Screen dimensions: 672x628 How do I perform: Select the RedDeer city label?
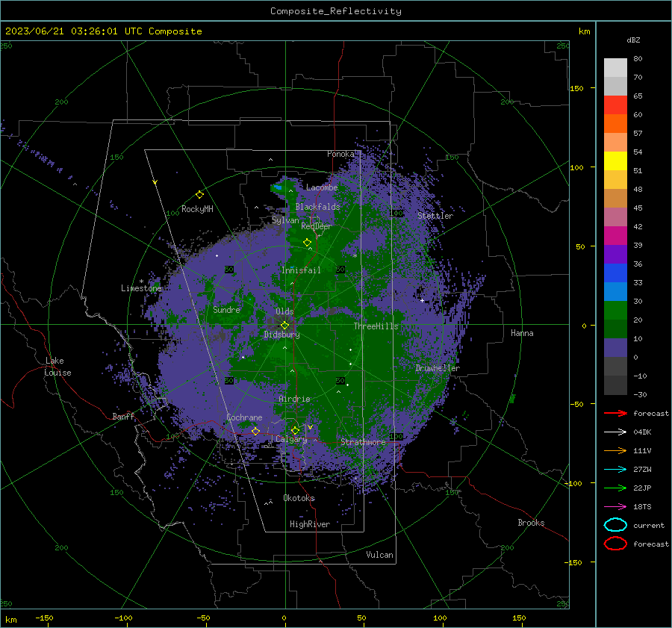317,226
